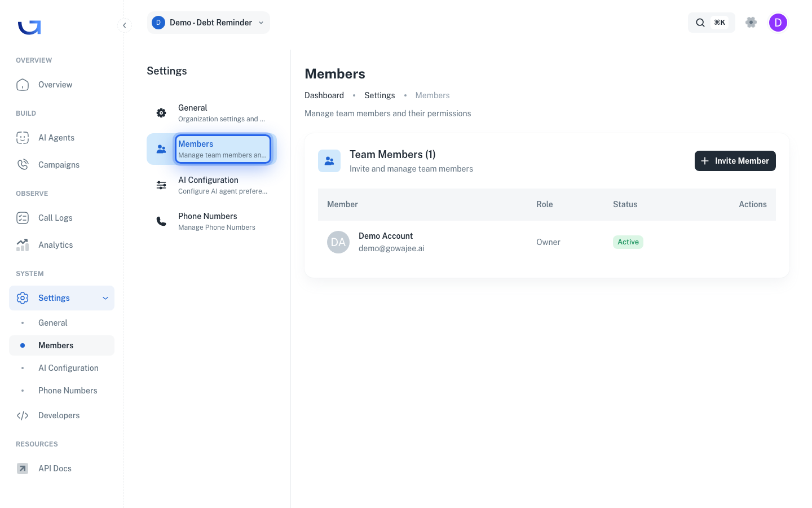Open the Overview page icon

(x=23, y=85)
